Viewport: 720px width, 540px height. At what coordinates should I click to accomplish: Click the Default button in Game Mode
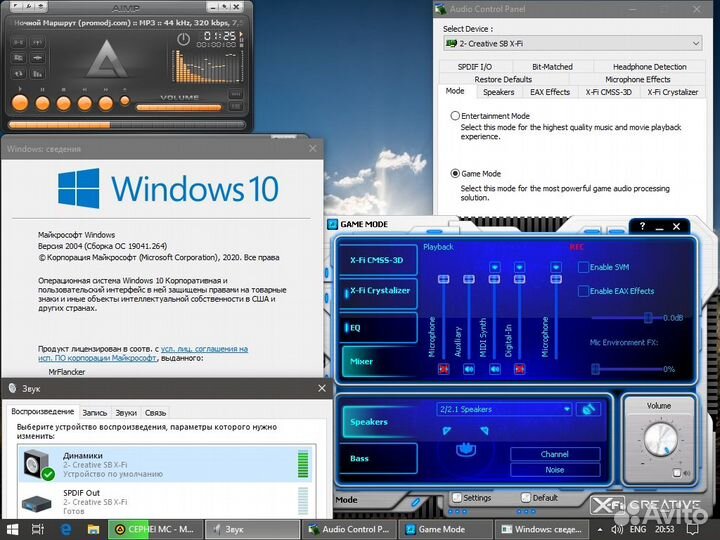pos(540,498)
